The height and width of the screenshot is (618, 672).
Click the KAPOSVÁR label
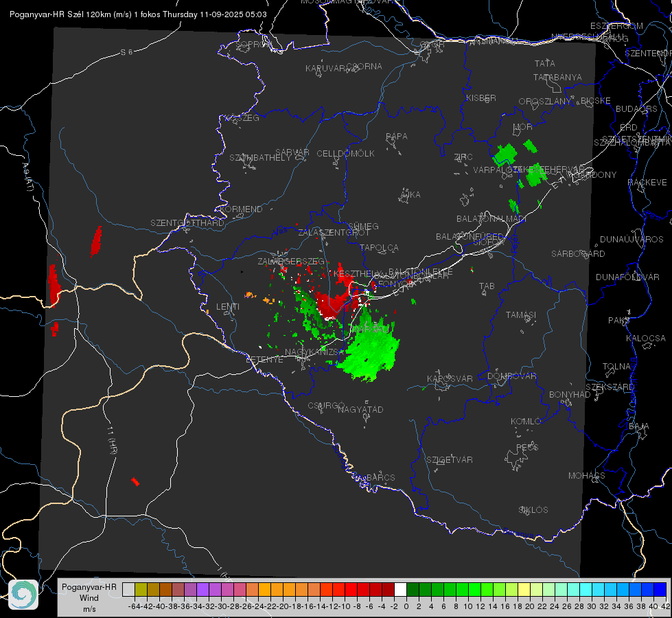450,378
